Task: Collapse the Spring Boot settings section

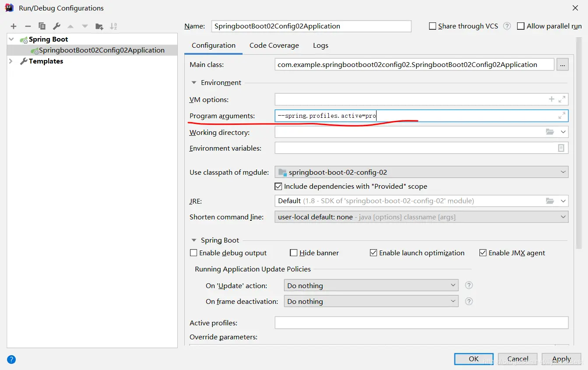Action: point(194,240)
